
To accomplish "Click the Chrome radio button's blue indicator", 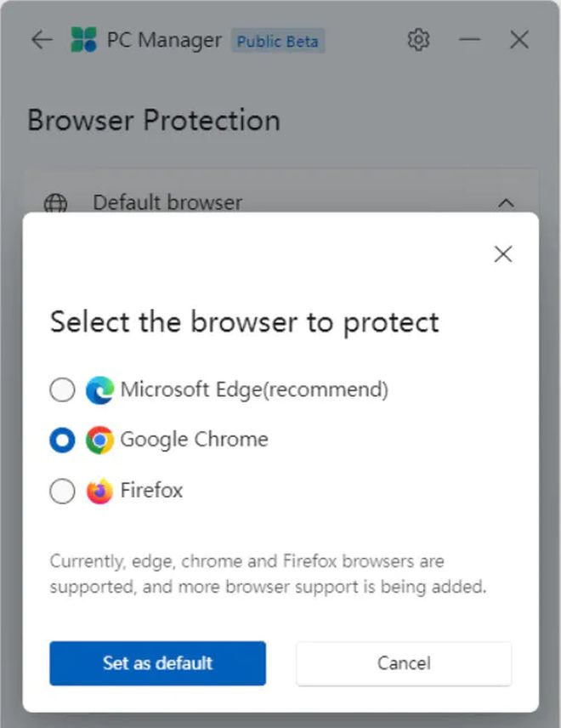I will point(61,440).
